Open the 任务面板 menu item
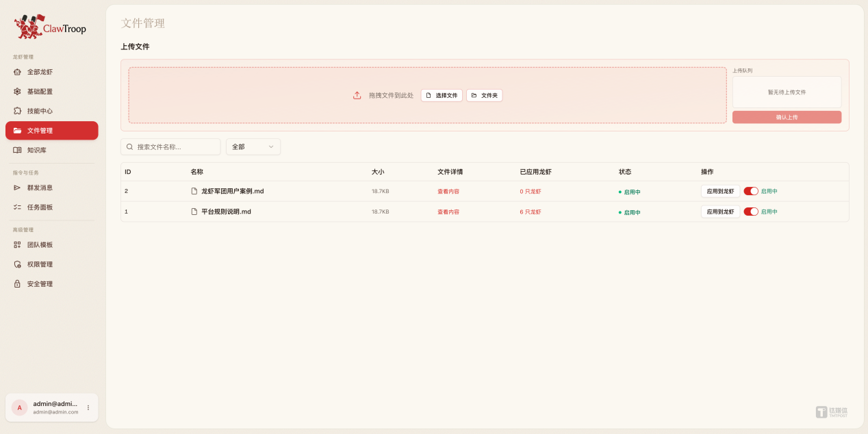Image resolution: width=868 pixels, height=434 pixels. point(40,207)
